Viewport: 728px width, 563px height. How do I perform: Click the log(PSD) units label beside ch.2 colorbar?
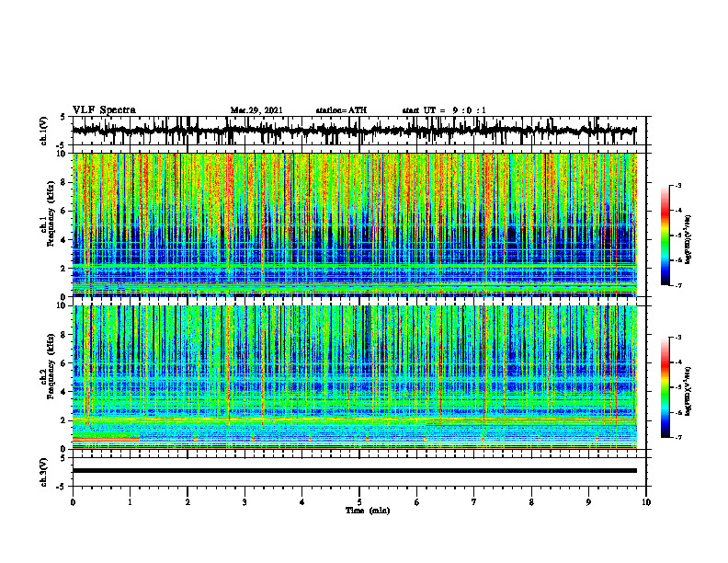(688, 392)
